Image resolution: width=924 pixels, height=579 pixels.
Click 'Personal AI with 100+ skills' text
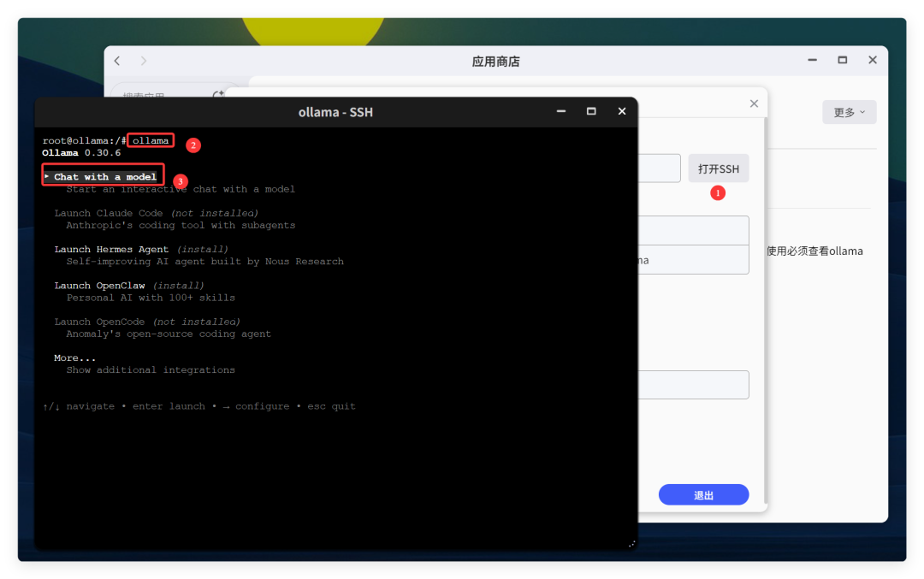coord(151,298)
